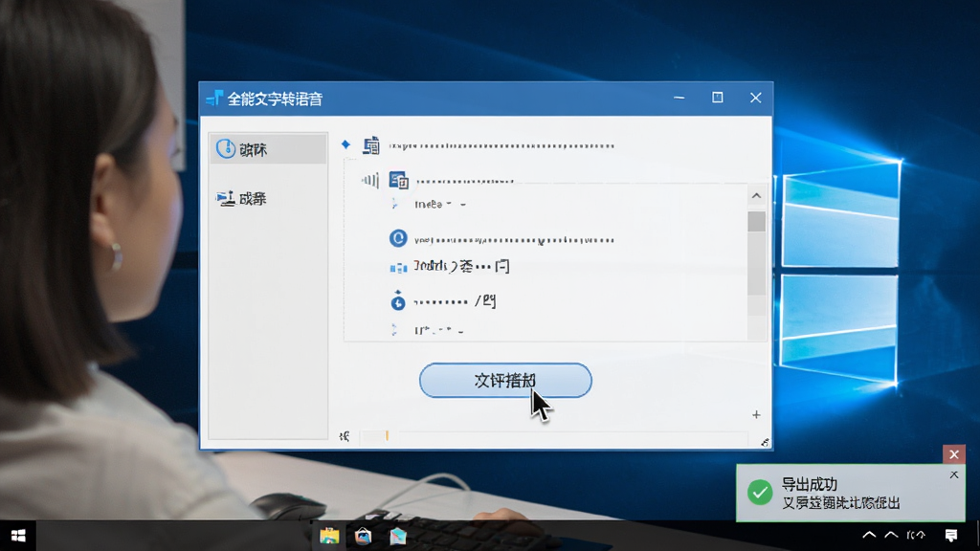Open the store bag app on taskbar

coord(363,536)
